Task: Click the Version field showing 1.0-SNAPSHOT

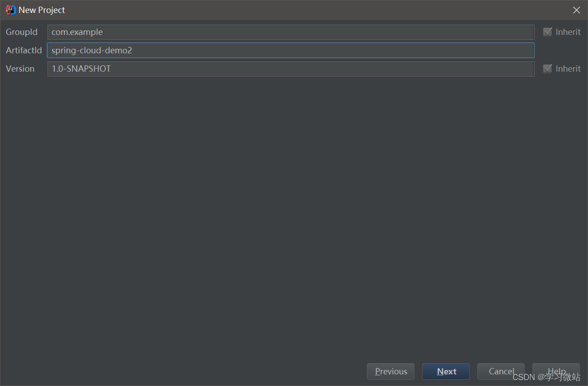Action: 291,69
